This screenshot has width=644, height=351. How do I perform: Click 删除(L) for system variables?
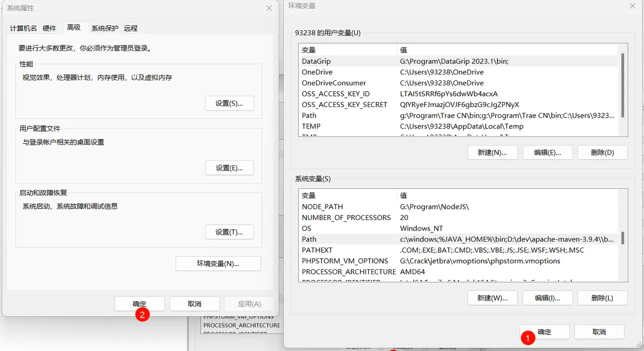click(602, 298)
